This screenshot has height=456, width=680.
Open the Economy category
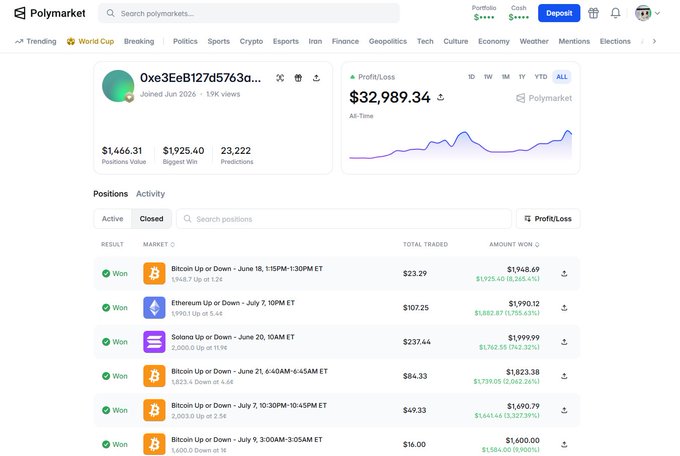[494, 41]
